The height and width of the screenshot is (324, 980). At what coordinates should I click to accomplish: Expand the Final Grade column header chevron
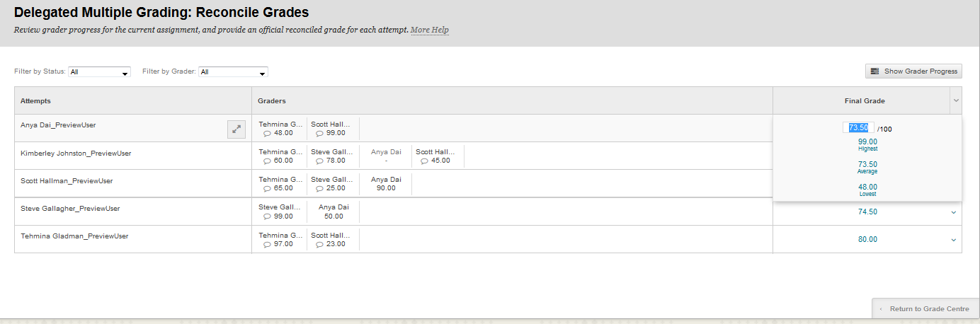956,100
